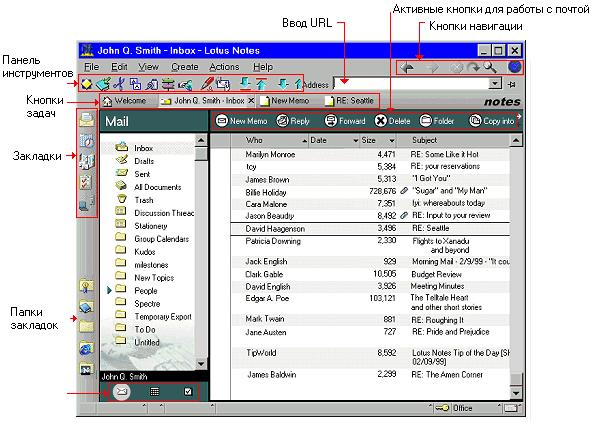Click the forward navigation arrow
Image resolution: width=595 pixels, height=425 pixels.
pos(432,68)
